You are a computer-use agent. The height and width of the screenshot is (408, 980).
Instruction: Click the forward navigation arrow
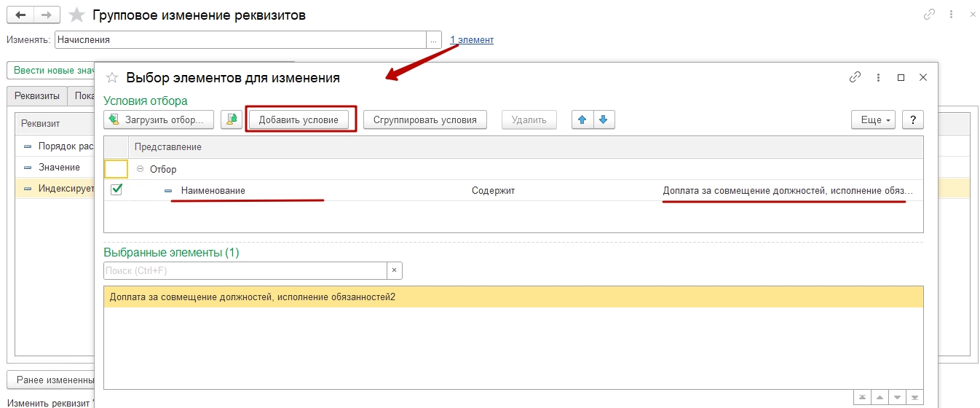[x=46, y=15]
